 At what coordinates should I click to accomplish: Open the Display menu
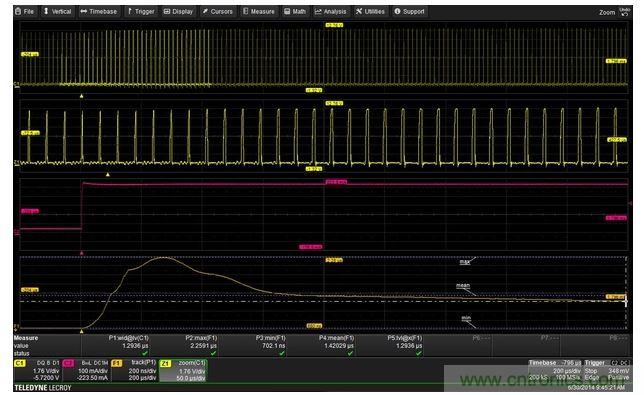pos(178,11)
